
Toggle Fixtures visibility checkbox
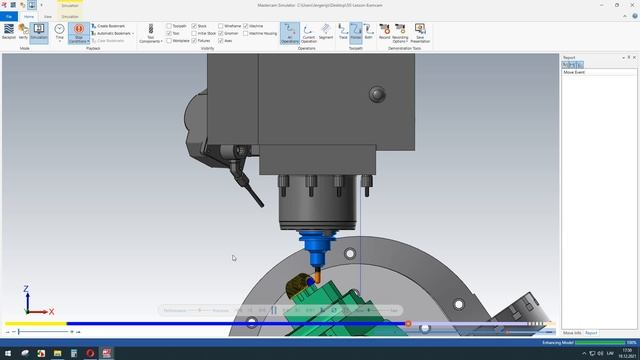click(194, 41)
